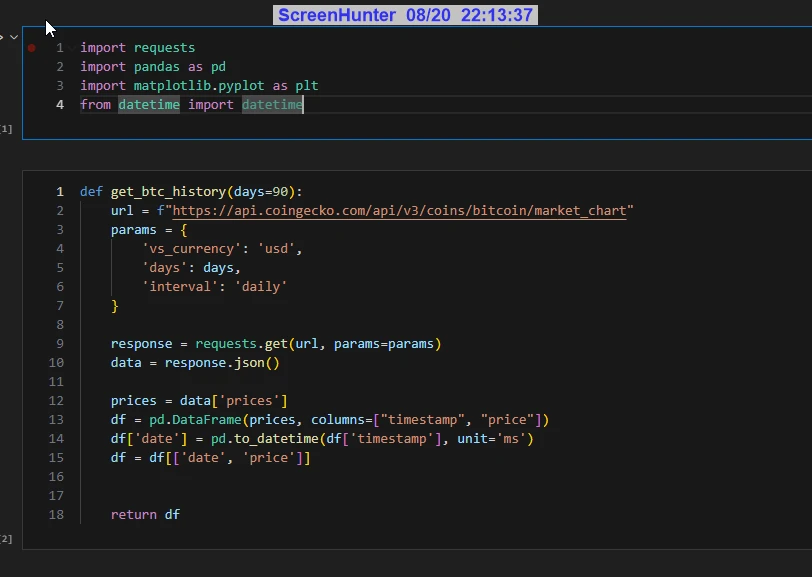Click execution count [1] label

pos(6,129)
